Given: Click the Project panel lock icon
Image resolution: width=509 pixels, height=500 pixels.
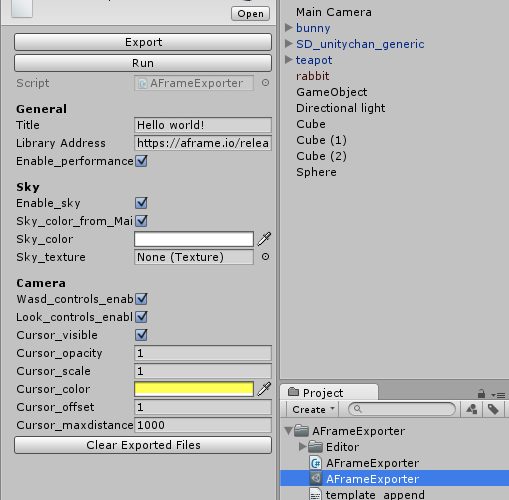Looking at the screenshot, I should pos(481,394).
